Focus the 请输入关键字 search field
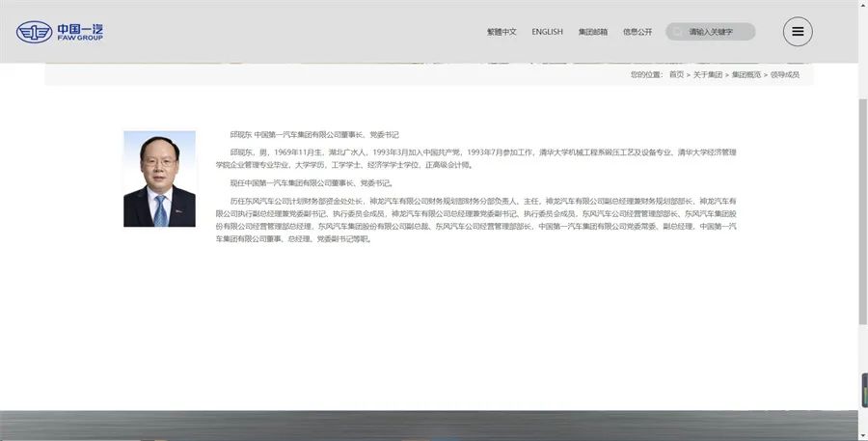Image resolution: width=868 pixels, height=441 pixels. click(719, 32)
